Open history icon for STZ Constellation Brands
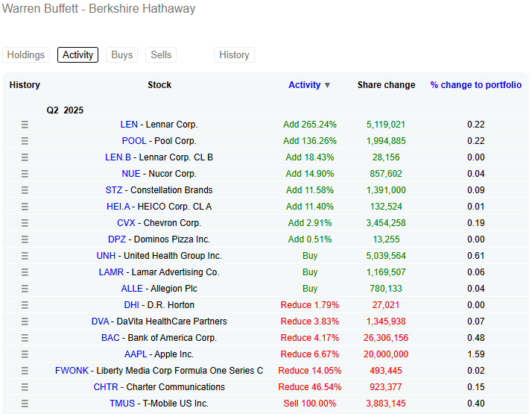The image size is (532, 414). (25, 190)
